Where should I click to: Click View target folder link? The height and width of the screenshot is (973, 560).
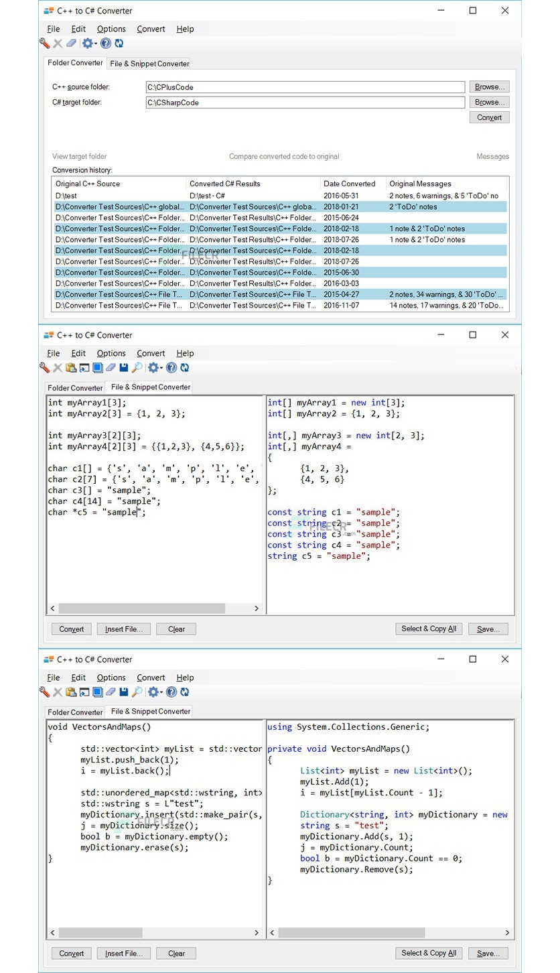(x=80, y=156)
